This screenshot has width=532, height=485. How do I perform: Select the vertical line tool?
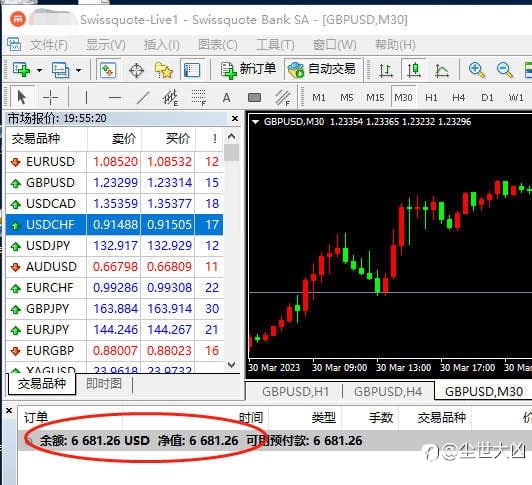tap(86, 98)
